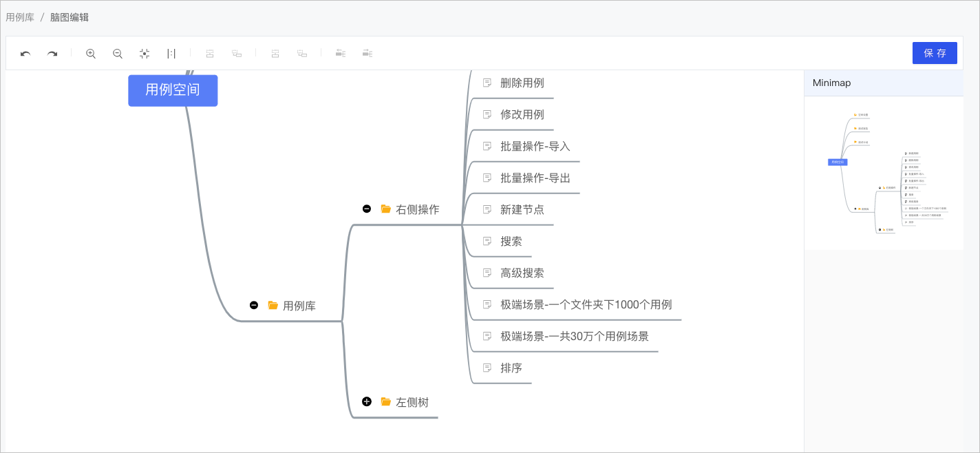Select the 极端场景-一个文件夹下1000个用例 node text
Viewport: 980px width, 453px height.
click(586, 304)
